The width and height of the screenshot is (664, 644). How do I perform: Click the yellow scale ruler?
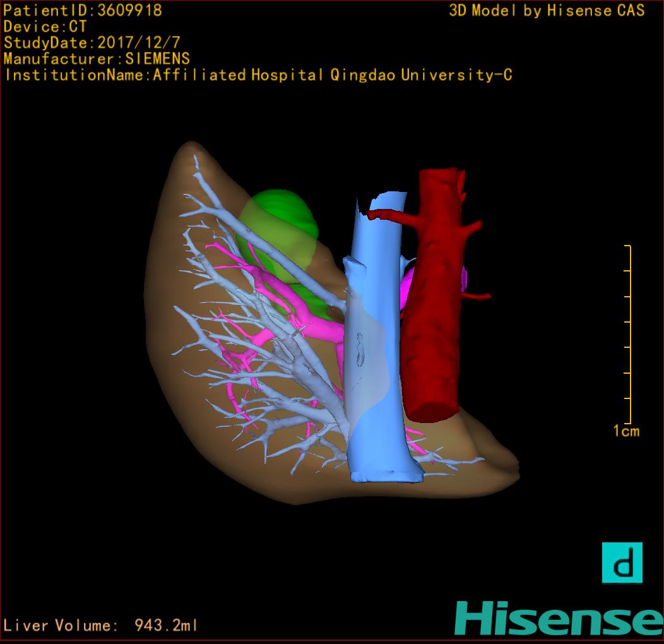(x=628, y=334)
